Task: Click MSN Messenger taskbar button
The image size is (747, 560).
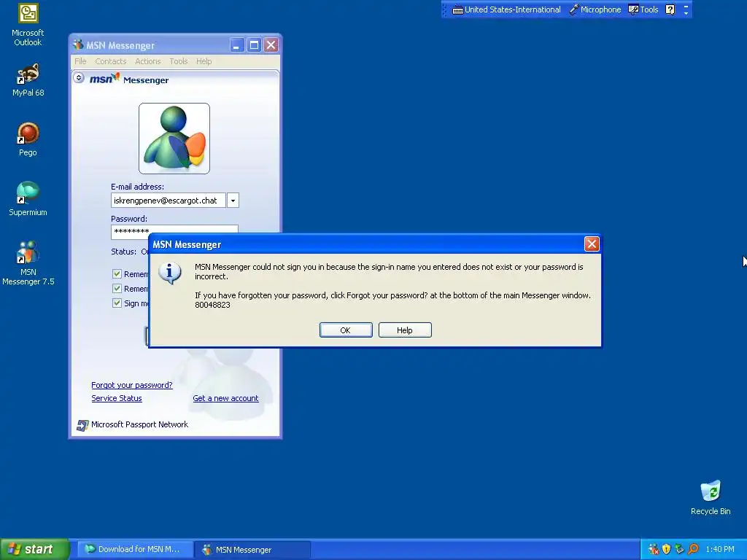Action: pos(252,549)
